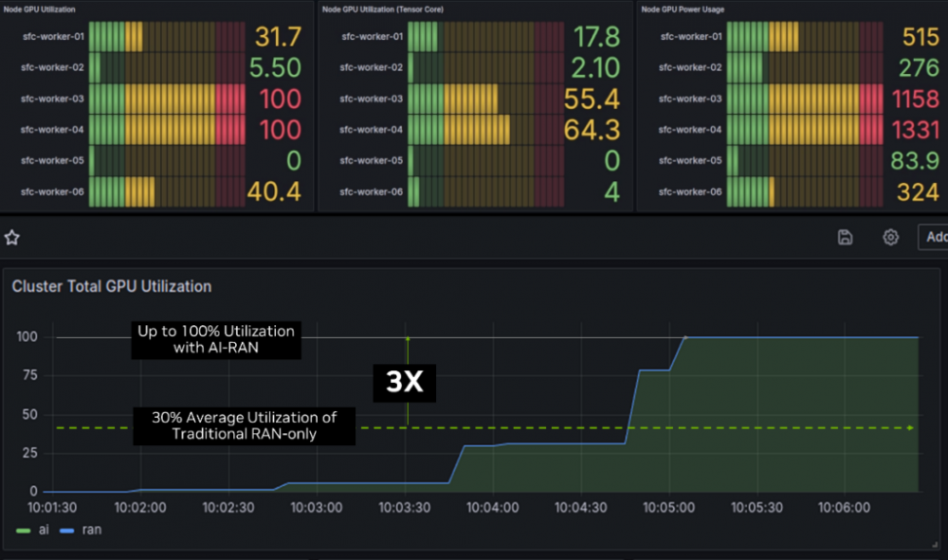Open Node GPU Utilization (Tensor Core) panel menu
The width and height of the screenshot is (948, 560).
pyautogui.click(x=382, y=9)
